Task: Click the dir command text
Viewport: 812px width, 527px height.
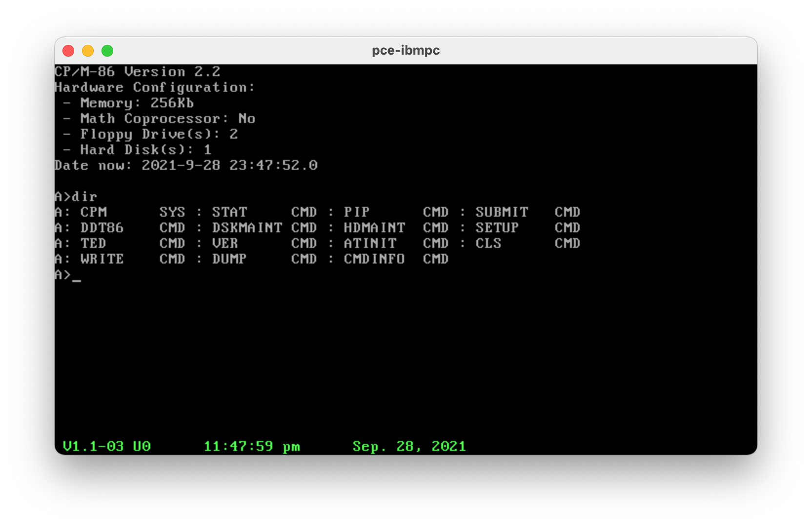Action: [83, 197]
